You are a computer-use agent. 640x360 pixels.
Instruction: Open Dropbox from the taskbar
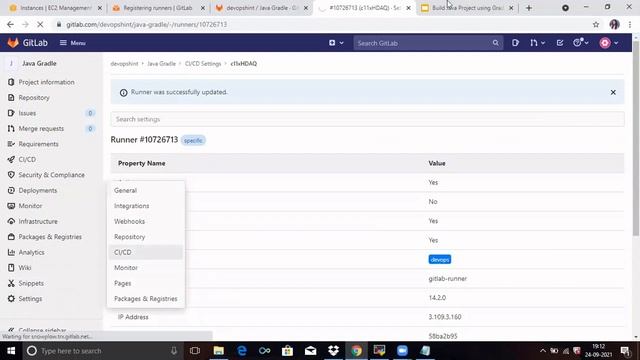click(x=333, y=351)
